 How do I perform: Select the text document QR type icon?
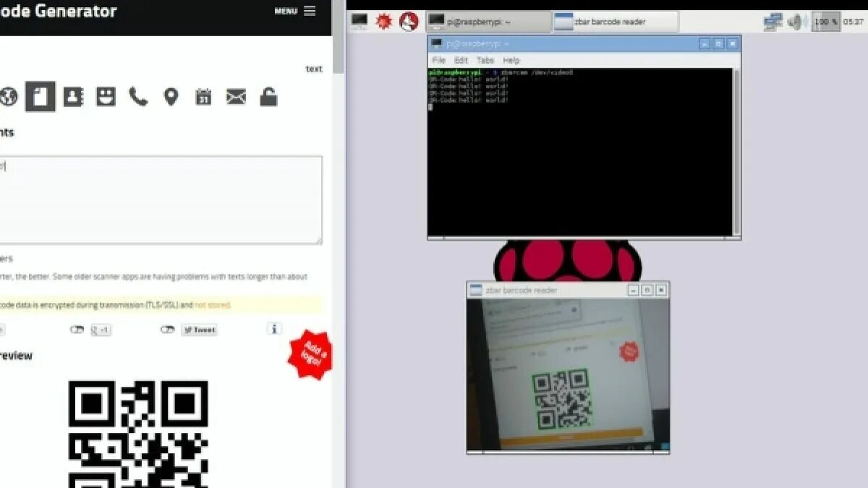[41, 96]
